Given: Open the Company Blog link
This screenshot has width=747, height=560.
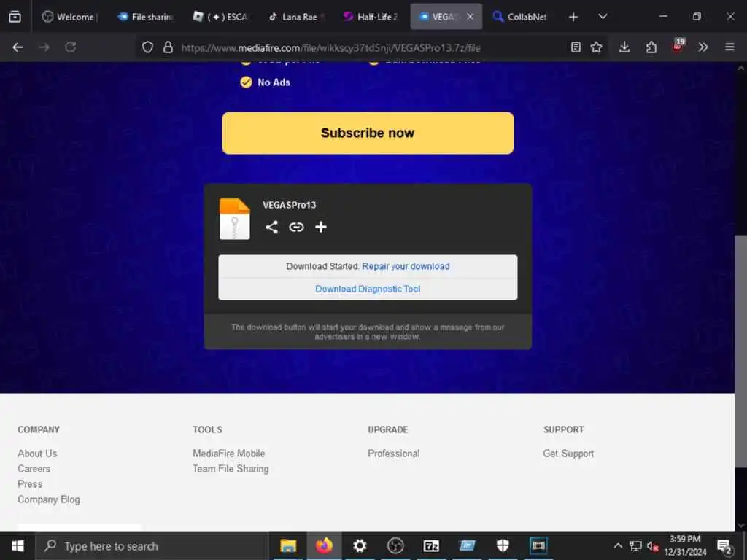Looking at the screenshot, I should click(x=49, y=499).
